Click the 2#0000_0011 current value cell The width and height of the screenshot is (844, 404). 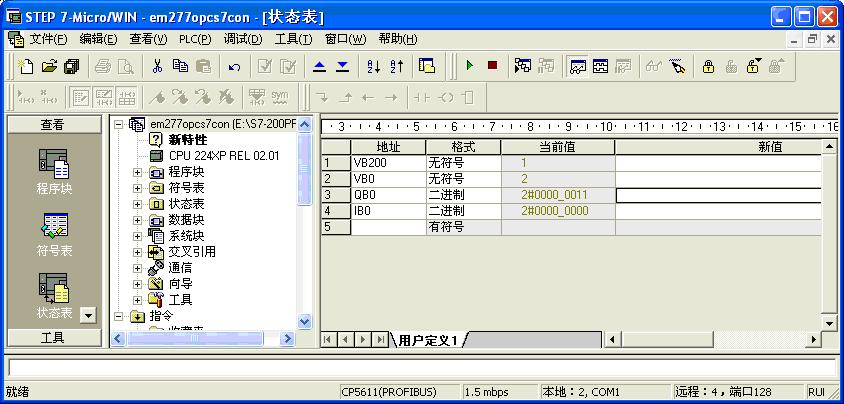558,195
